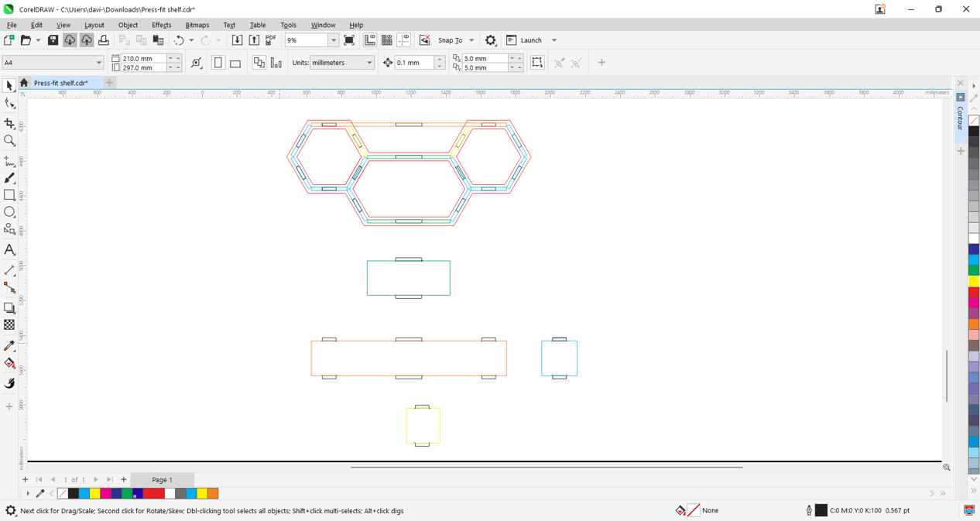980x521 pixels.
Task: Start a new document tab with plus
Action: pyautogui.click(x=110, y=83)
